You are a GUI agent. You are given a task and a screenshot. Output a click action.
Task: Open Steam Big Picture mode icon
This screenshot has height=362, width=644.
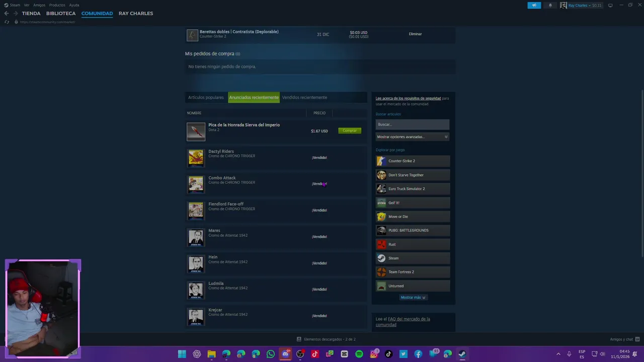[610, 5]
